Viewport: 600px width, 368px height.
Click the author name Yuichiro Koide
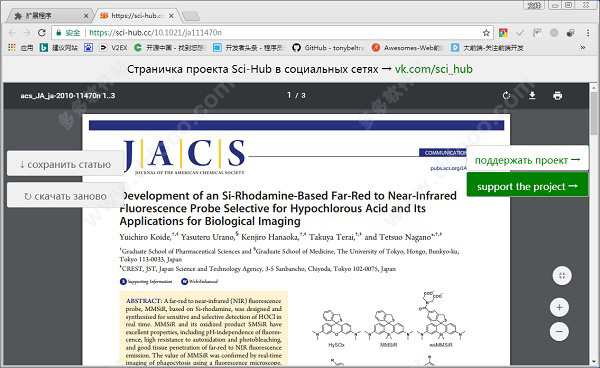145,237
